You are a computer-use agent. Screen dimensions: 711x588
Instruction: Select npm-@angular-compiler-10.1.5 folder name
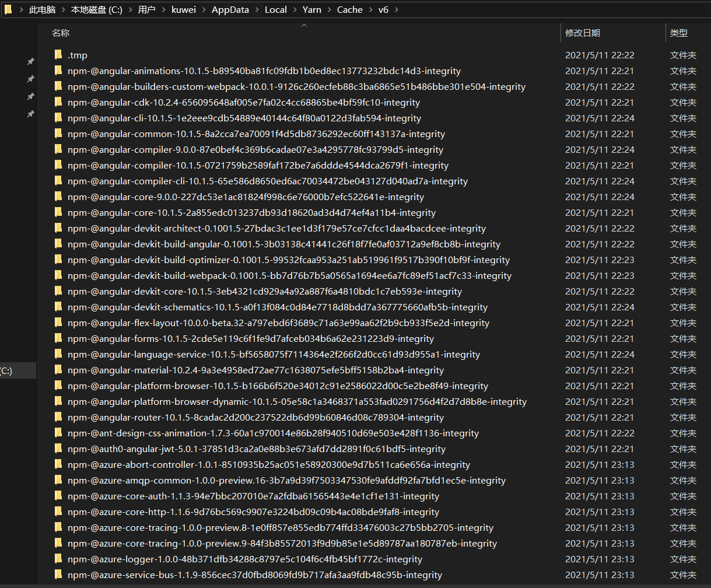258,165
